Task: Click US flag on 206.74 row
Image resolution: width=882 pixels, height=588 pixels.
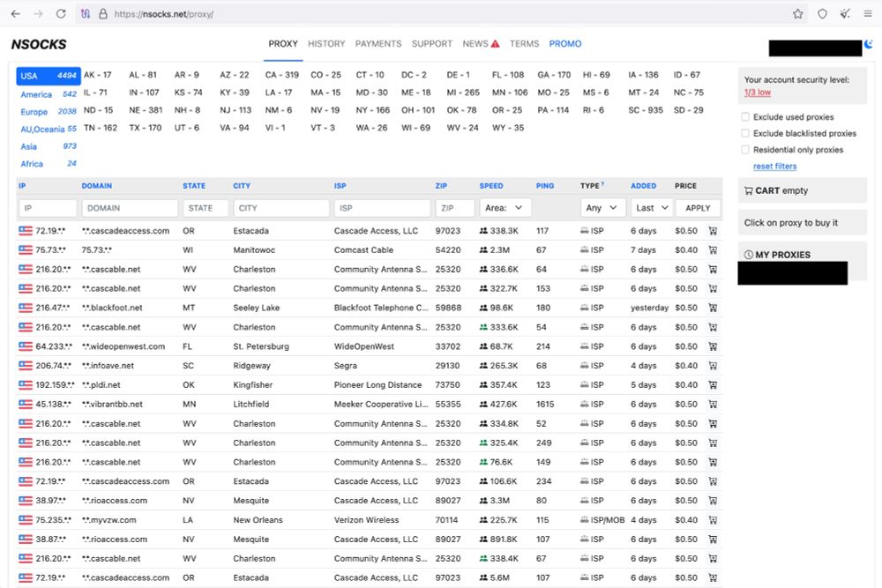Action: pos(26,365)
